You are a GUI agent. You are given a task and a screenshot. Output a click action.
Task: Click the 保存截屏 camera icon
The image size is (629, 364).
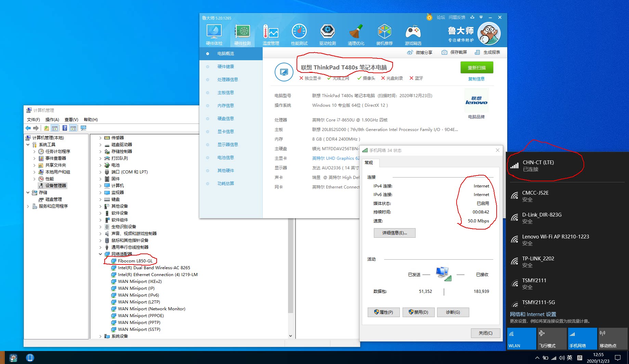(444, 52)
